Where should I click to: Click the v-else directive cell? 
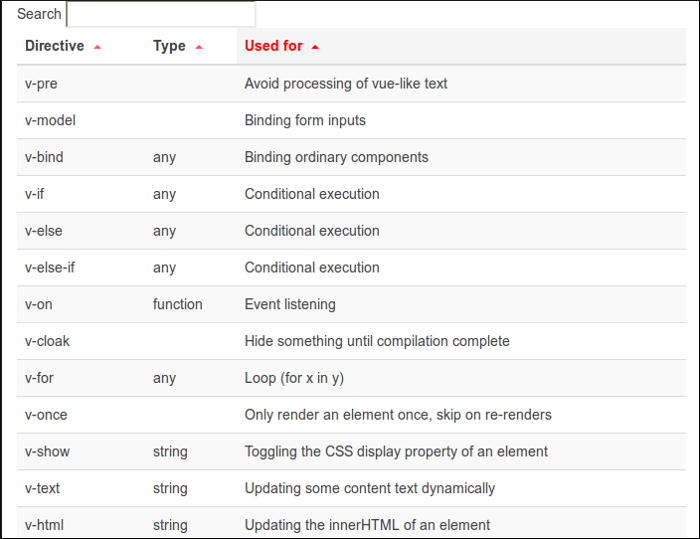point(43,231)
